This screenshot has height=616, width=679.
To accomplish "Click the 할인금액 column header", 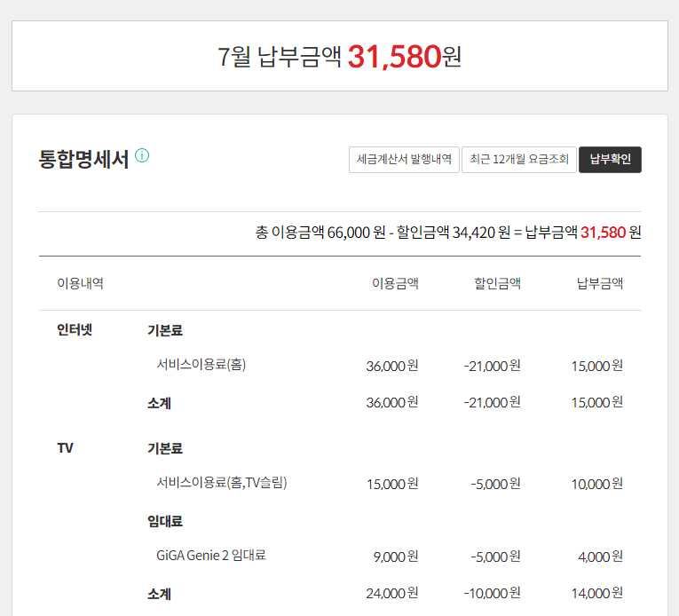I will [497, 284].
